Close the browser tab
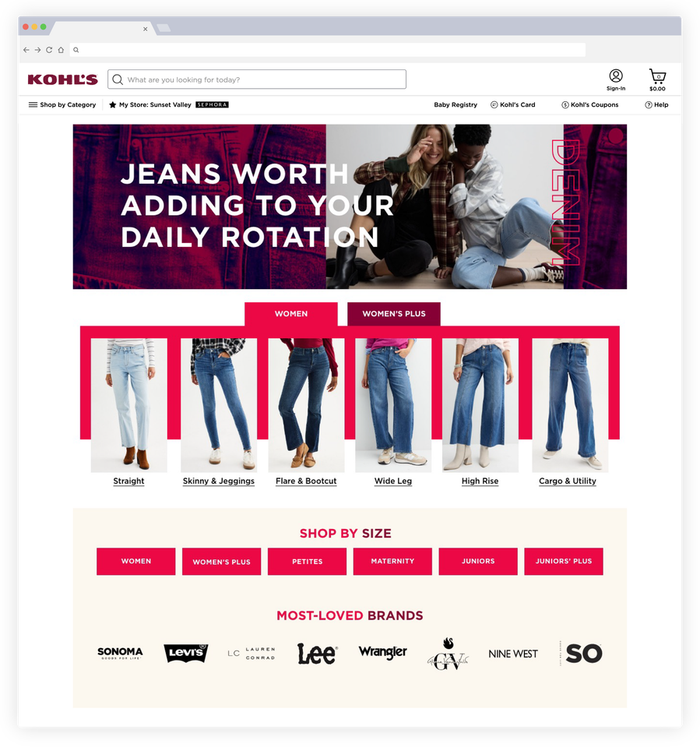This screenshot has width=700, height=751. click(x=145, y=30)
